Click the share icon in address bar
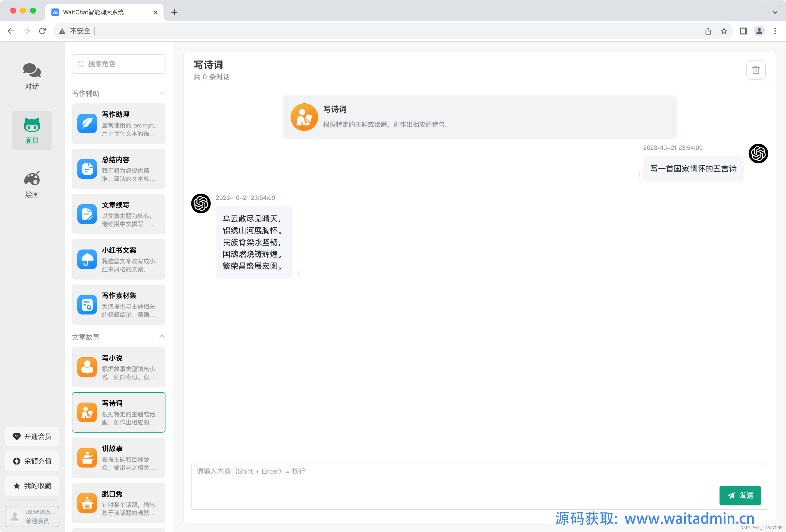Viewport: 786px width, 532px height. (708, 31)
